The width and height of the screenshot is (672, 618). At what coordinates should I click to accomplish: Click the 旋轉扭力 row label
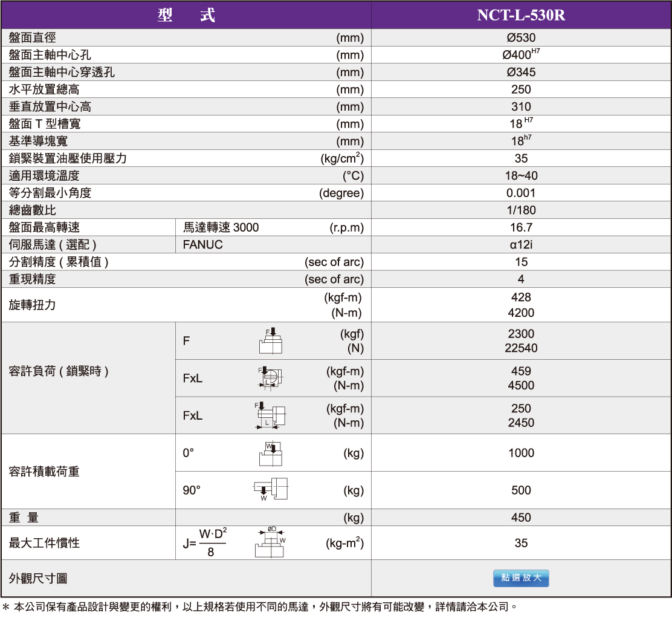pos(33,305)
